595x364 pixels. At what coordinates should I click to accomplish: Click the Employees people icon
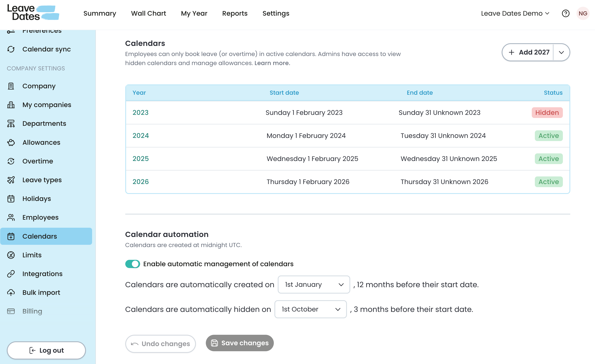pyautogui.click(x=11, y=217)
